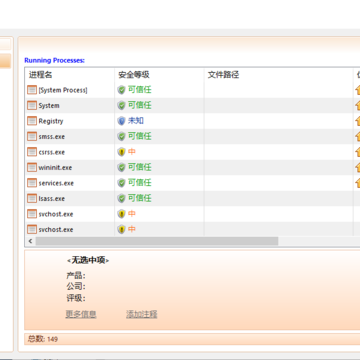Click the horizontal scrollbar left arrow
Image resolution: width=360 pixels, height=360 pixels.
30,241
